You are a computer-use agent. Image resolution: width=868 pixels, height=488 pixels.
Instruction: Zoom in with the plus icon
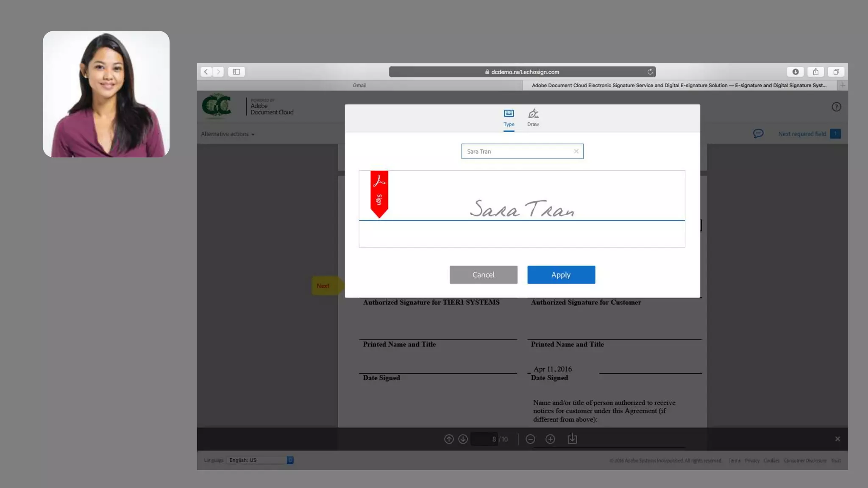click(x=550, y=439)
